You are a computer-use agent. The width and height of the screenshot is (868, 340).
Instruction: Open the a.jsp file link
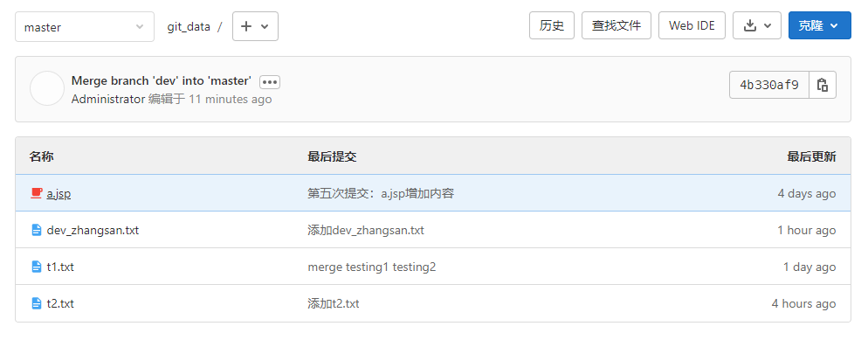tap(59, 194)
